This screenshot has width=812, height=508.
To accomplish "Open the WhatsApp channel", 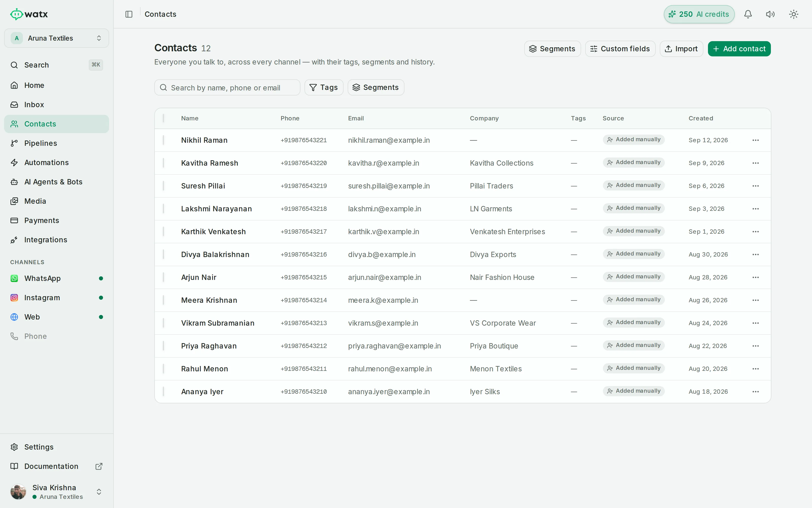I will (56, 279).
